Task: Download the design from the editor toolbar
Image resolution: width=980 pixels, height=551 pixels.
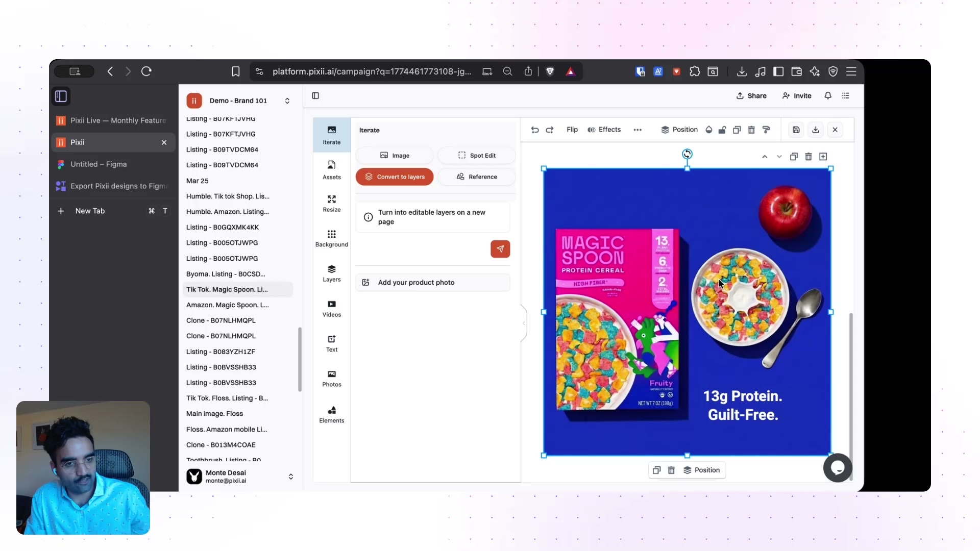Action: point(816,130)
